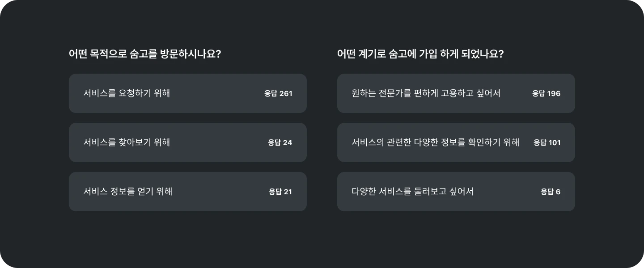Click the number 21 in the service-info card

(x=288, y=192)
